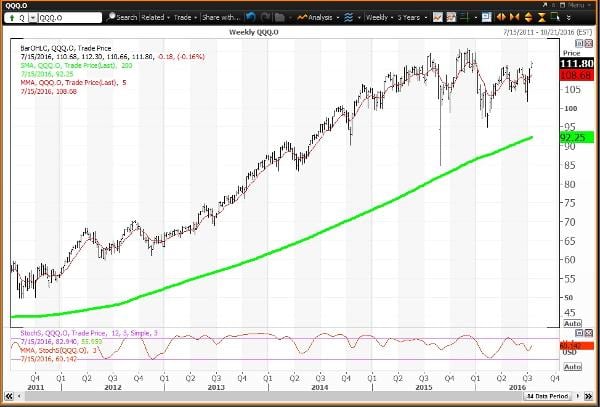Click the Data Period button
This screenshot has height=407, width=600.
click(549, 396)
